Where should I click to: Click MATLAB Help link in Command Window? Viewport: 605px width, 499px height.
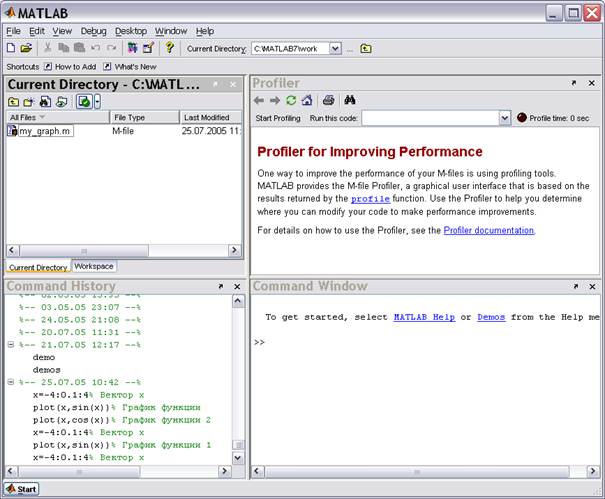tap(424, 317)
